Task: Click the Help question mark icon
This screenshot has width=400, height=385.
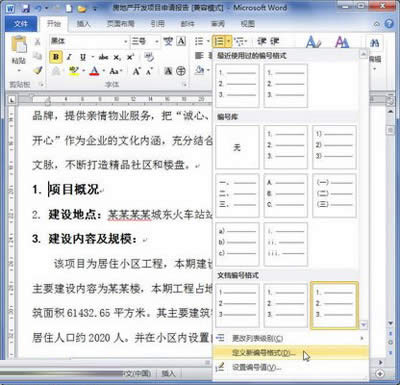Action: (x=389, y=24)
